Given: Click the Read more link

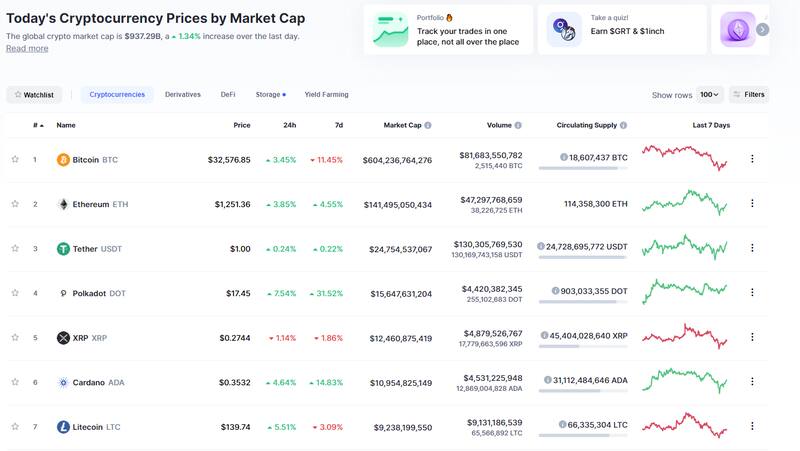Looking at the screenshot, I should (x=27, y=48).
